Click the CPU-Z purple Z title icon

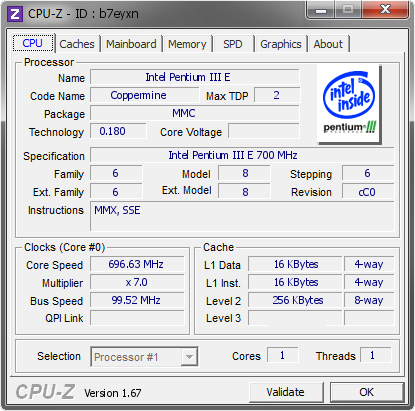[x=14, y=14]
